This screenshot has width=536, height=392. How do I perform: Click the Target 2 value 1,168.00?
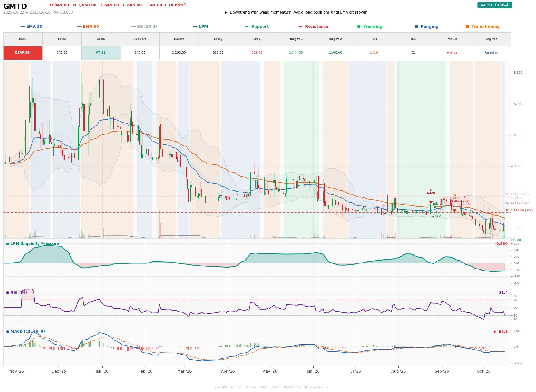(335, 53)
